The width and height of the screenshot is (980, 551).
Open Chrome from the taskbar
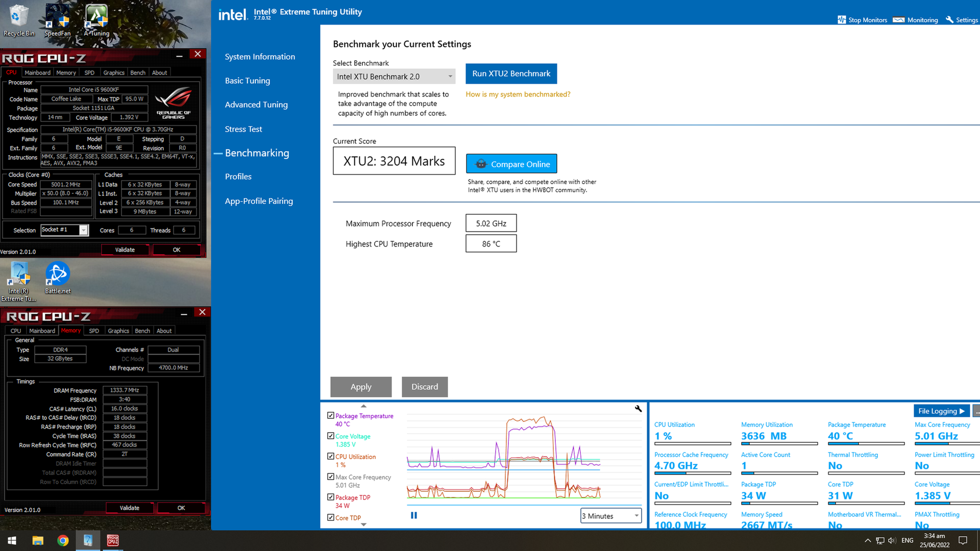pyautogui.click(x=63, y=541)
